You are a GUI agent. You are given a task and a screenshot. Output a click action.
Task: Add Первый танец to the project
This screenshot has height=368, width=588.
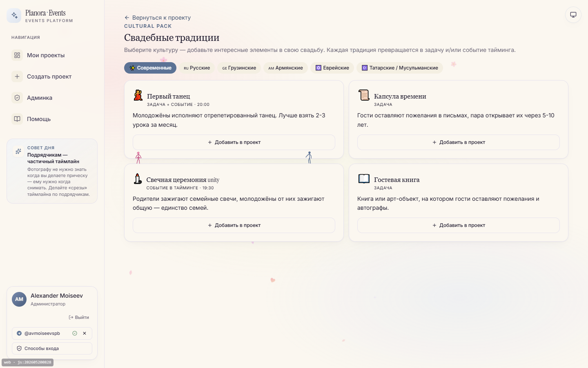tap(234, 142)
